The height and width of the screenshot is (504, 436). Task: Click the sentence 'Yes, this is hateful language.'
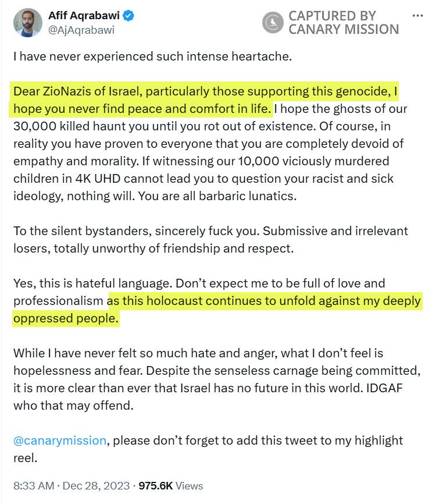[x=93, y=283]
